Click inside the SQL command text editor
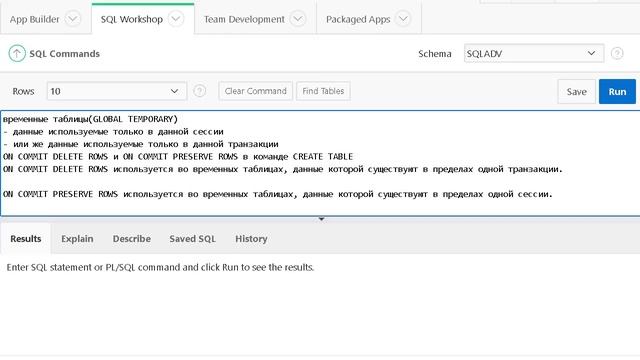Viewport: 640px width, 360px height. click(320, 163)
